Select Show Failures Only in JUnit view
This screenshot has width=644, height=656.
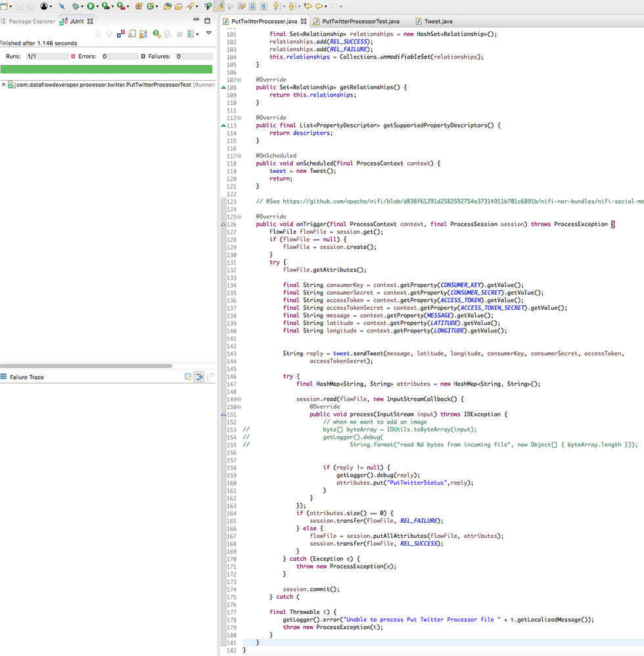120,33
